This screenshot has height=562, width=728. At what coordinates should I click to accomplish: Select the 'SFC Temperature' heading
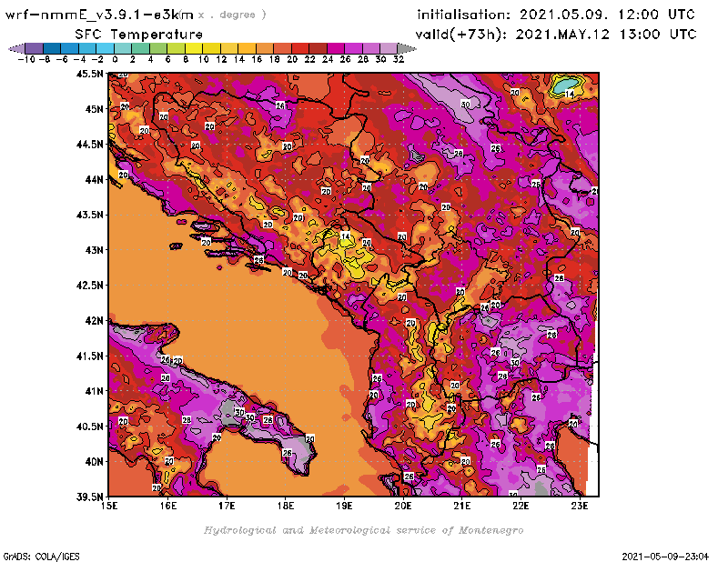tap(139, 35)
